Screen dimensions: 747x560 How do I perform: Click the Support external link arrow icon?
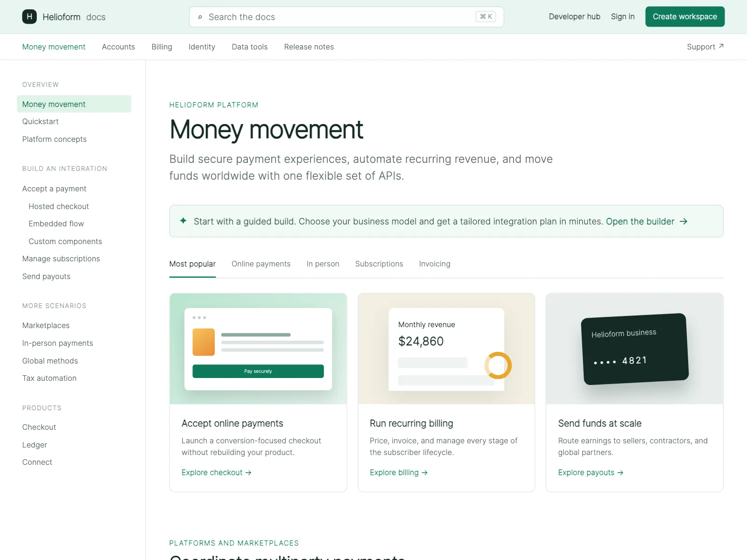point(721,46)
